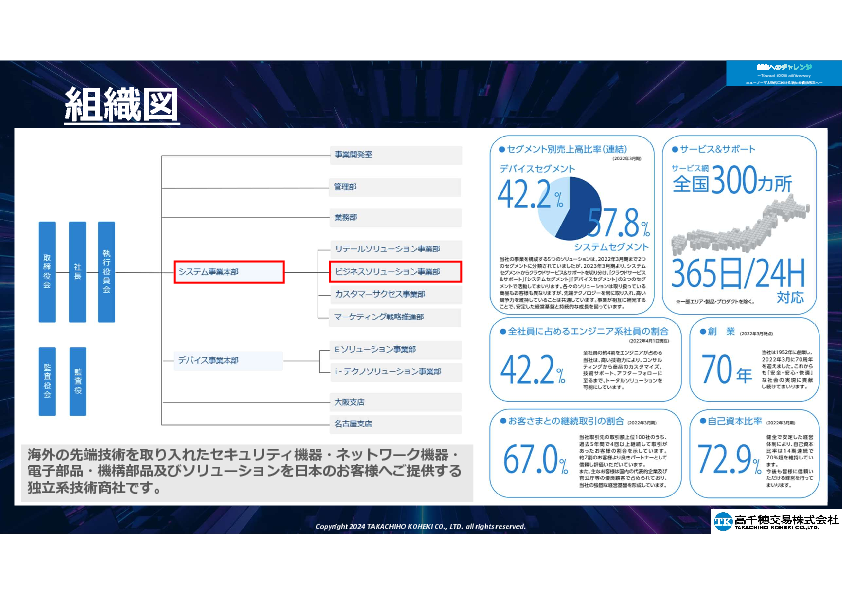Select the カスタマーサクセス事業部 box
Viewport: 842px width, 595px height.
[x=394, y=295]
